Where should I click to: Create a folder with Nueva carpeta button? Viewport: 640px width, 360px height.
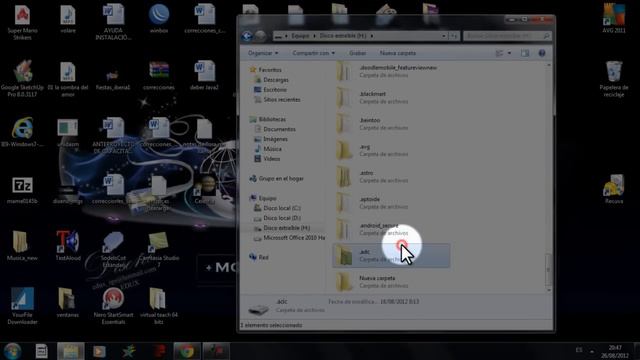click(398, 53)
